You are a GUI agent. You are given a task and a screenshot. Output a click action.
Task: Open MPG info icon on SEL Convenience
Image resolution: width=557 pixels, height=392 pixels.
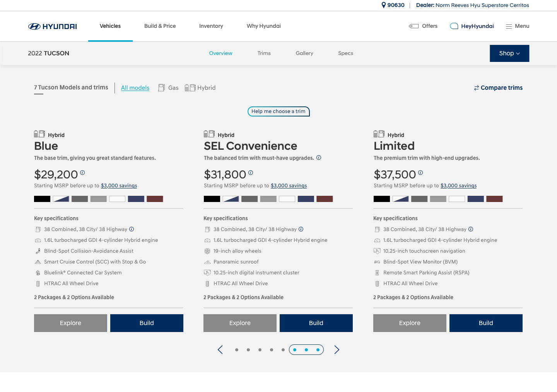coord(301,229)
